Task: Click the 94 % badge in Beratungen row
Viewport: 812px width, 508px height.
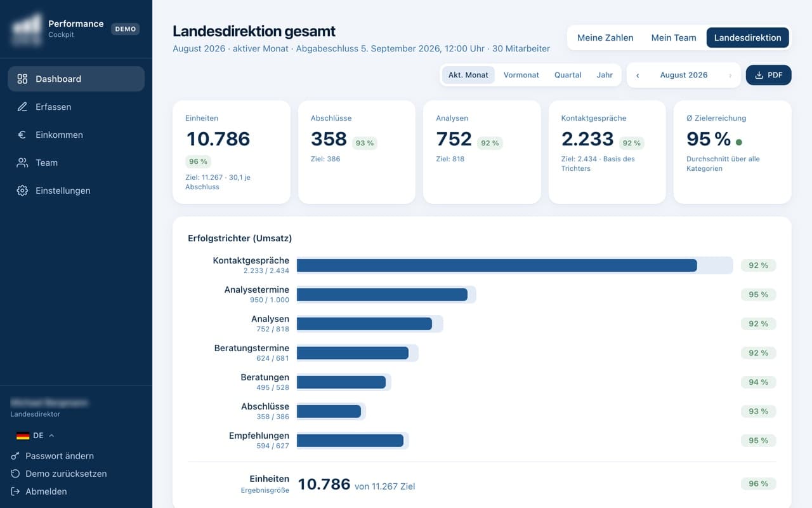Action: coord(758,382)
